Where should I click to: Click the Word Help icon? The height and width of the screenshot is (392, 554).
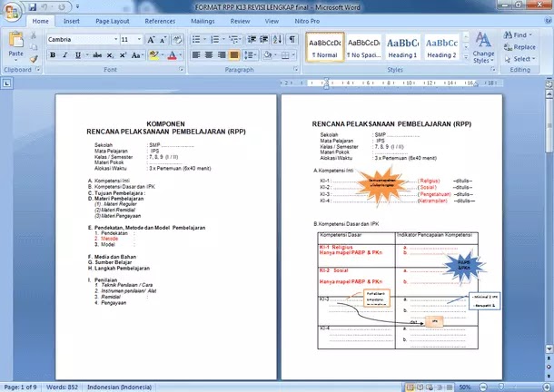pos(549,21)
